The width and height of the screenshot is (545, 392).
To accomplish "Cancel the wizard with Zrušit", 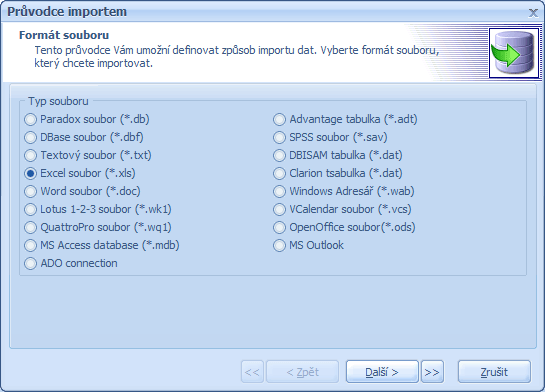I will coord(494,372).
